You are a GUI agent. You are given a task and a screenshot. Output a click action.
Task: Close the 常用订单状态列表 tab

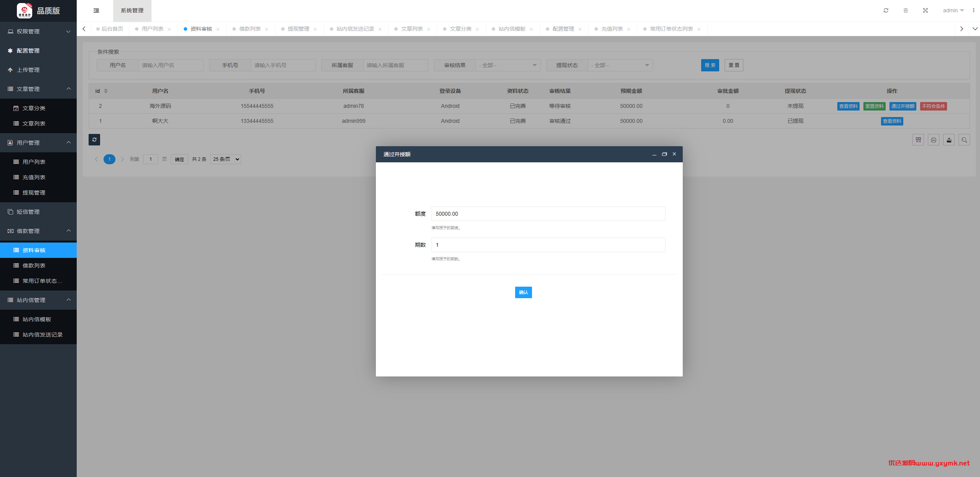click(699, 29)
